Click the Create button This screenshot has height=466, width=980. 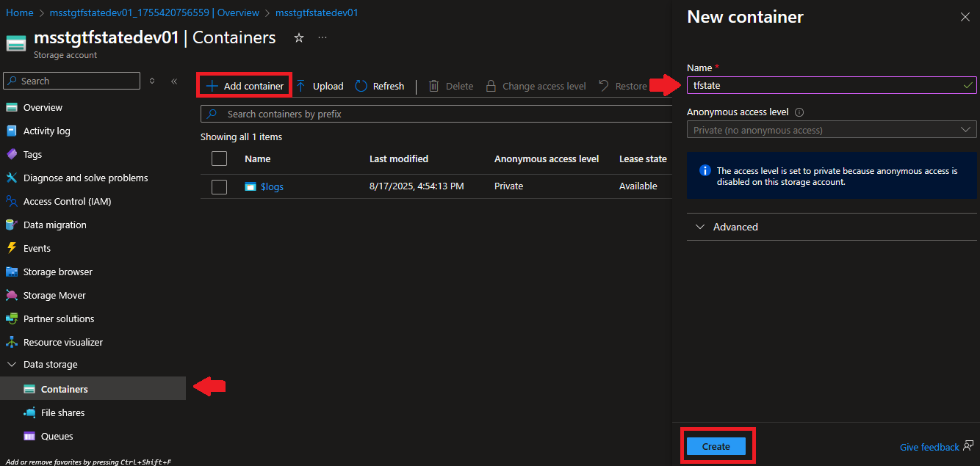click(x=716, y=446)
